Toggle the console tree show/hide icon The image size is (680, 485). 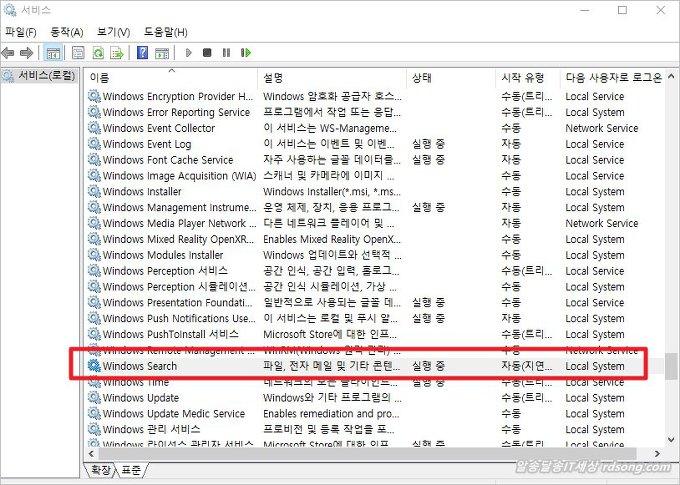coord(53,53)
